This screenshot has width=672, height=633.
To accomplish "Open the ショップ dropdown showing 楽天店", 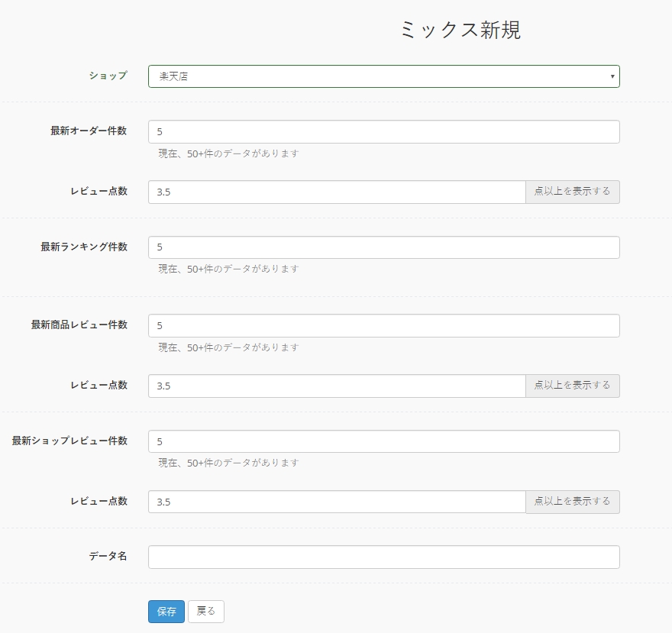I will 383,76.
